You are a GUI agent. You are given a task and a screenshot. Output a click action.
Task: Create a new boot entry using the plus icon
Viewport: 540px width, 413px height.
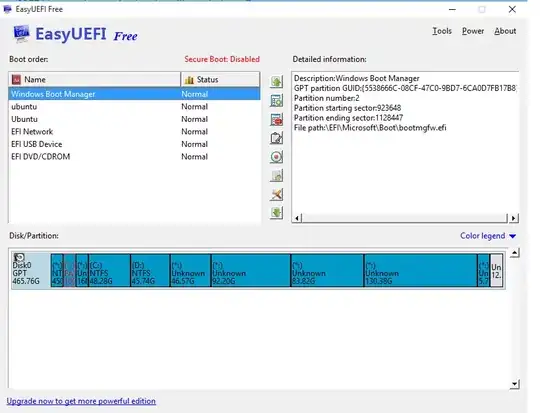click(x=277, y=101)
